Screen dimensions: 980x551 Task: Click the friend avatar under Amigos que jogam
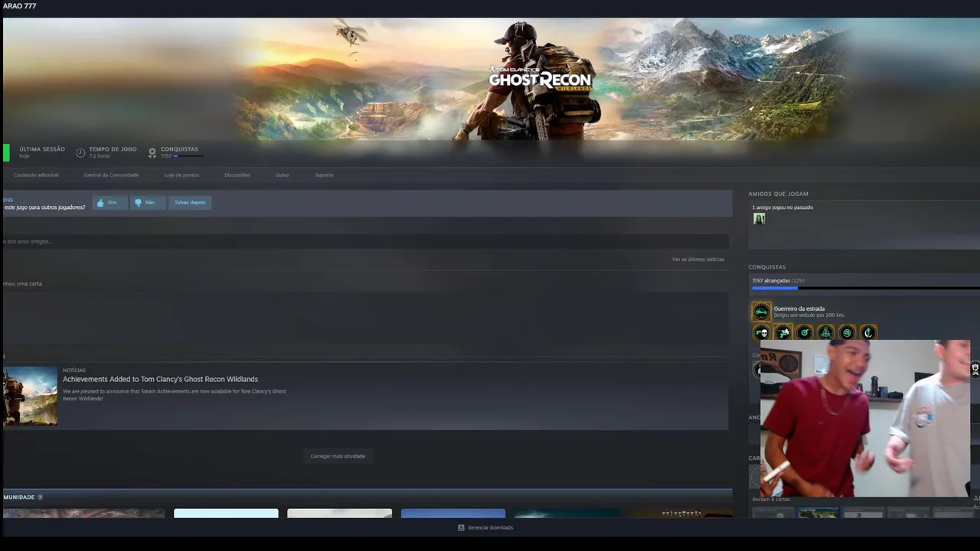click(759, 219)
